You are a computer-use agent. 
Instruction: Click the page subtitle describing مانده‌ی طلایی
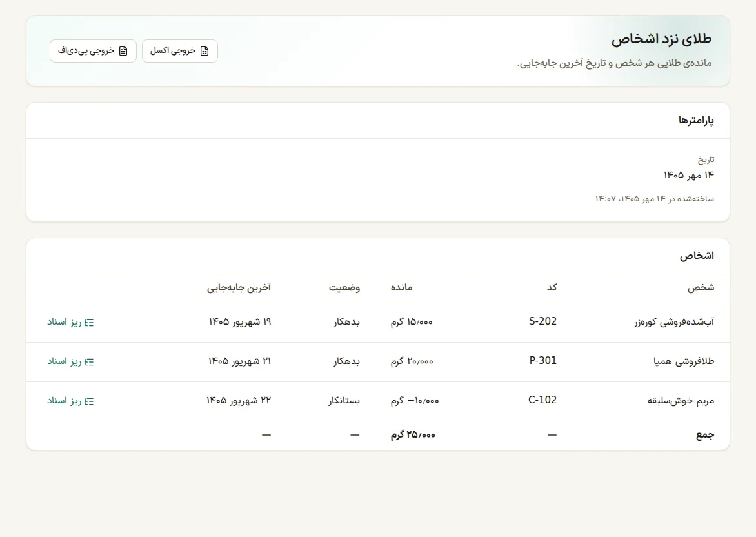coord(614,64)
